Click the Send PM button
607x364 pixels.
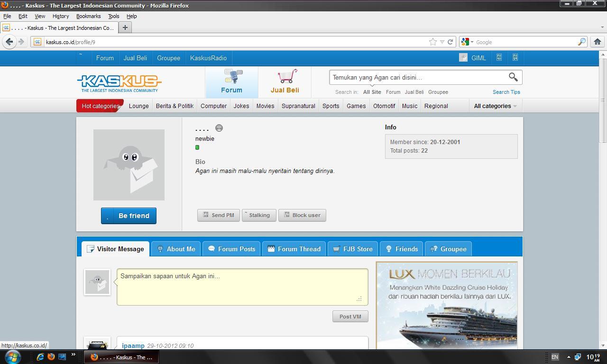[219, 215]
